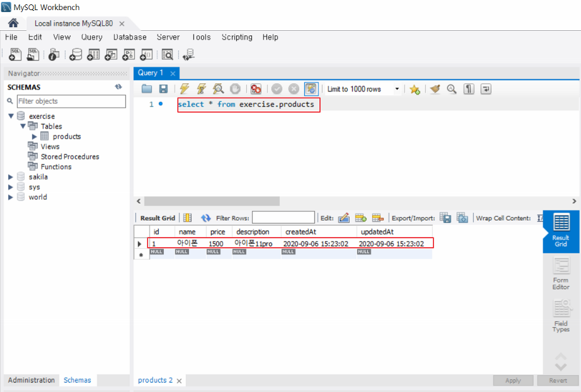This screenshot has height=392, width=581.
Task: Reconnect to DBMS toolbar icon
Action: point(188,54)
